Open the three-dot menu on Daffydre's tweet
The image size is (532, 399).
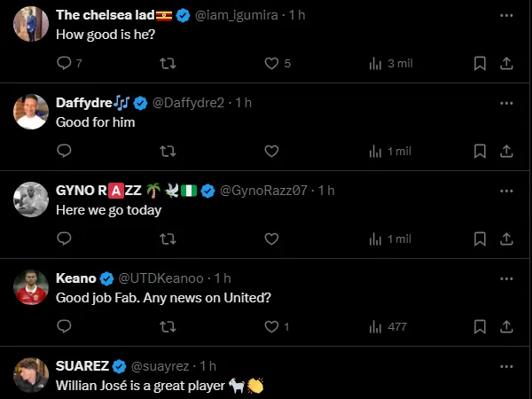tap(505, 103)
